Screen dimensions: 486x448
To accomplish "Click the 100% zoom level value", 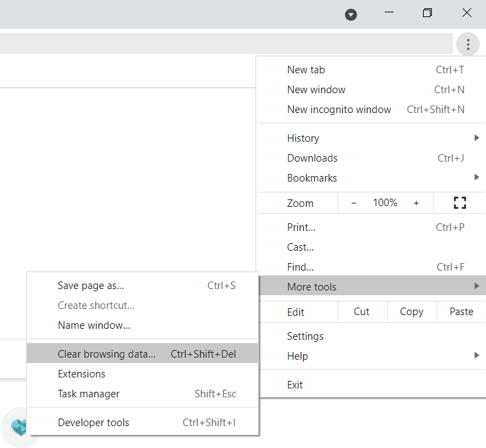I will [385, 203].
